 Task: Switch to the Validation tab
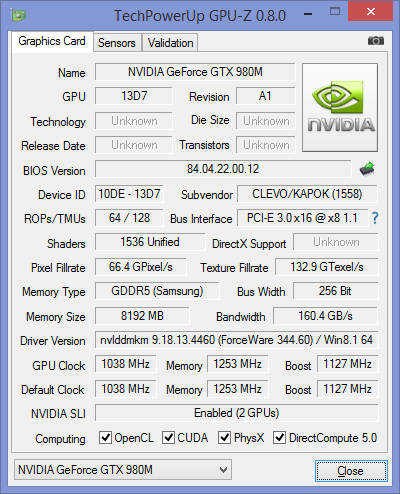coord(170,43)
